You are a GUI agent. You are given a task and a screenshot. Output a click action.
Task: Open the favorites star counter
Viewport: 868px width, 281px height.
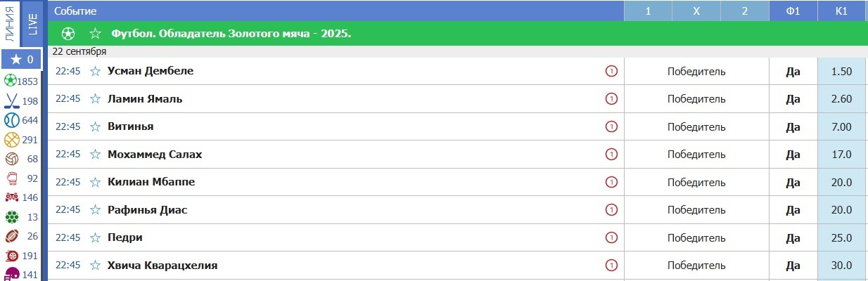tap(21, 59)
